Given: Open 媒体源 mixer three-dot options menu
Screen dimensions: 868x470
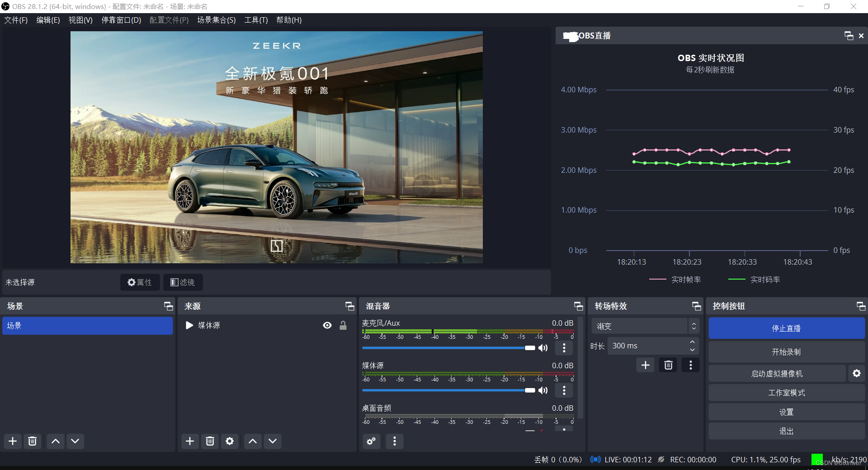Looking at the screenshot, I should [564, 390].
